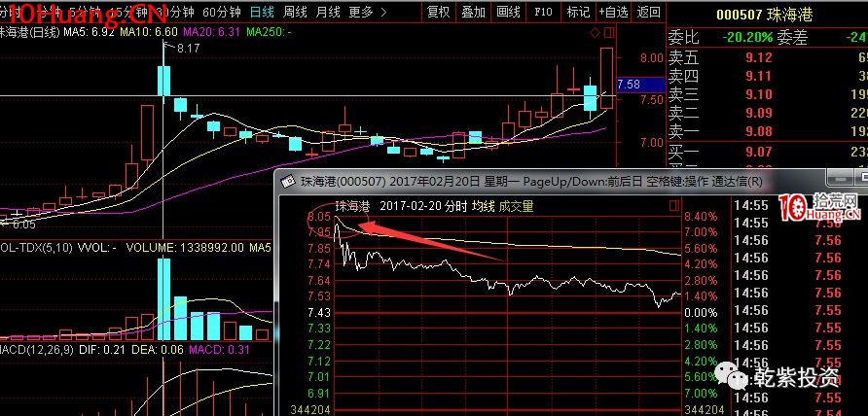
Task: Toggle the main chart side panel square icon
Action: pos(609,33)
